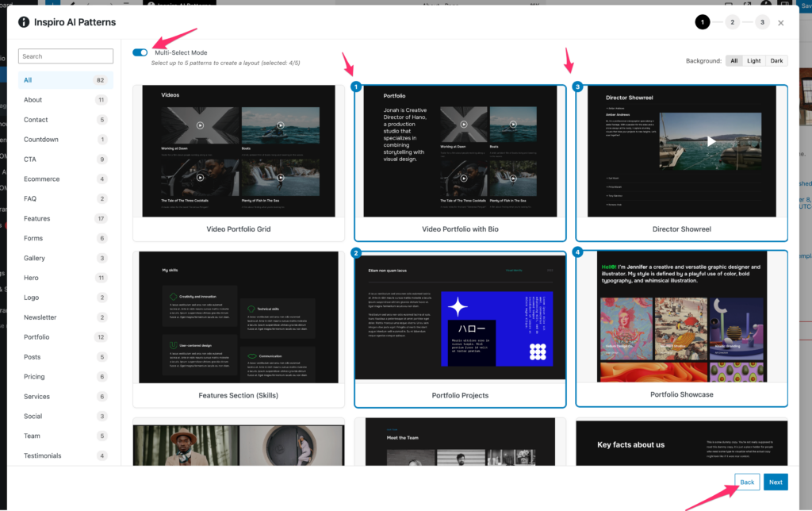Choose the Social category
The width and height of the screenshot is (812, 511).
[x=66, y=416]
